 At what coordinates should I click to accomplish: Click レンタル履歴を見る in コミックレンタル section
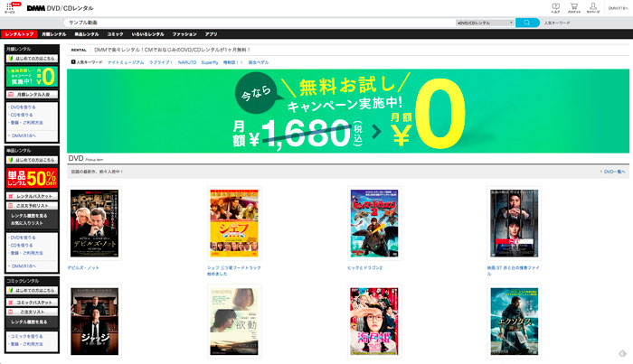[x=29, y=322]
